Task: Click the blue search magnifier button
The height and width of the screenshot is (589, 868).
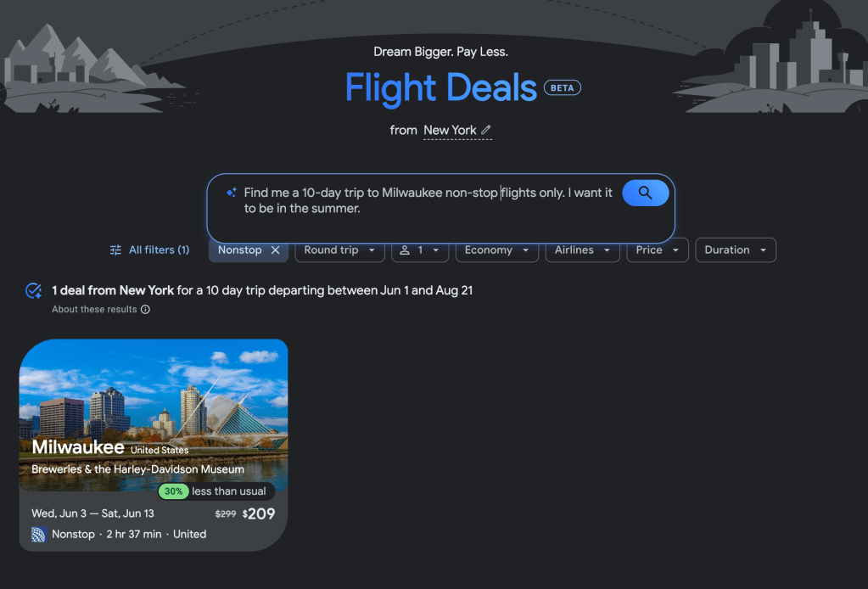Action: pyautogui.click(x=646, y=193)
